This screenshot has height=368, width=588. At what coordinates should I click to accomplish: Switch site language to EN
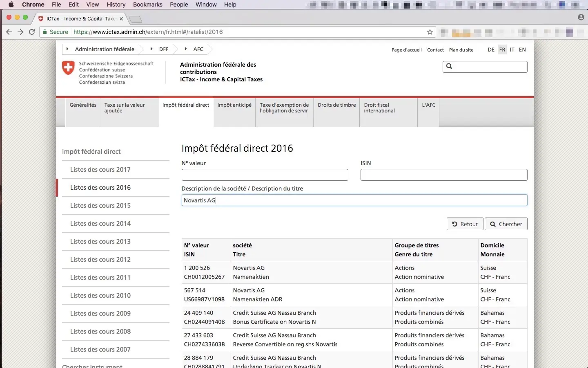(x=522, y=49)
